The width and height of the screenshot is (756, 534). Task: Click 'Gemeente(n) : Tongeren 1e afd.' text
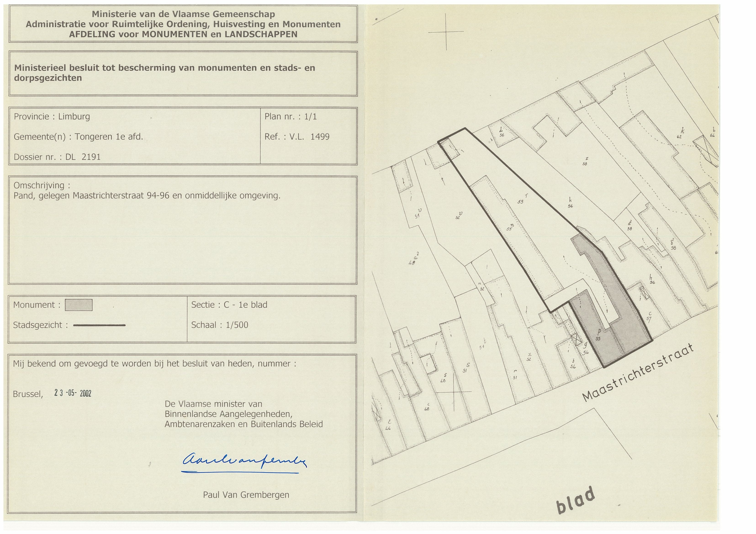[78, 136]
